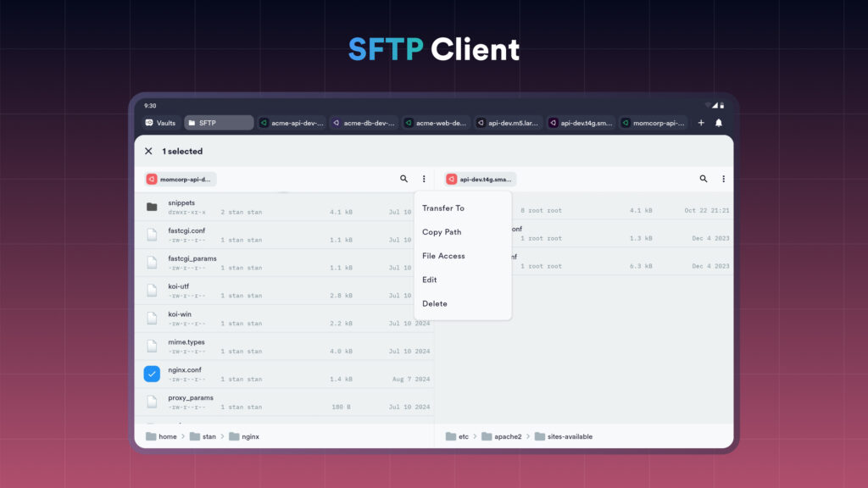868x488 pixels.
Task: Click the search icon in the momcorp pane
Action: (404, 179)
